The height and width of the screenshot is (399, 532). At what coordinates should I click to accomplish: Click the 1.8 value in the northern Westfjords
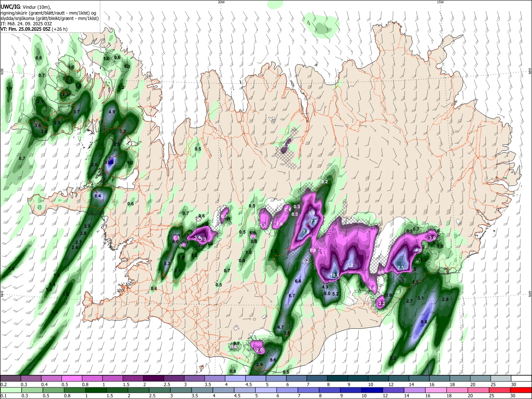pos(78,86)
